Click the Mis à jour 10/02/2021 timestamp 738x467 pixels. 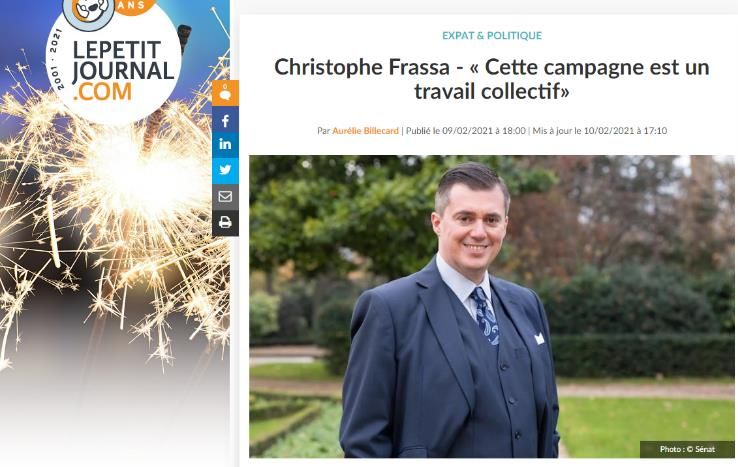(x=600, y=131)
